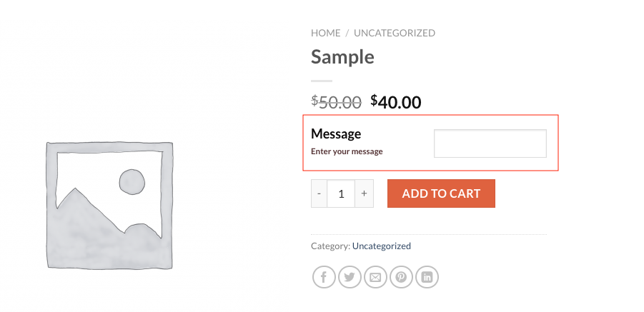Share product on Twitter icon

coord(350,277)
